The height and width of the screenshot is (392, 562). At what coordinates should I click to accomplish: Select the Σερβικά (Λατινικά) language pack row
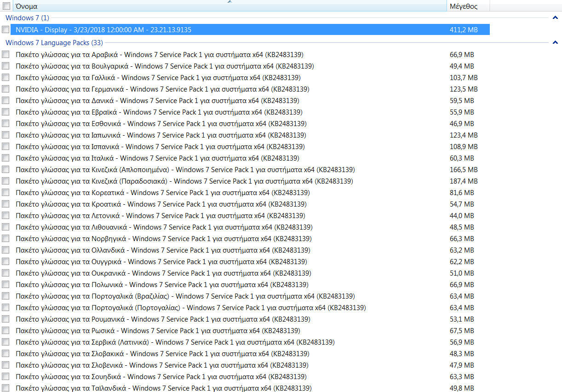click(250, 342)
